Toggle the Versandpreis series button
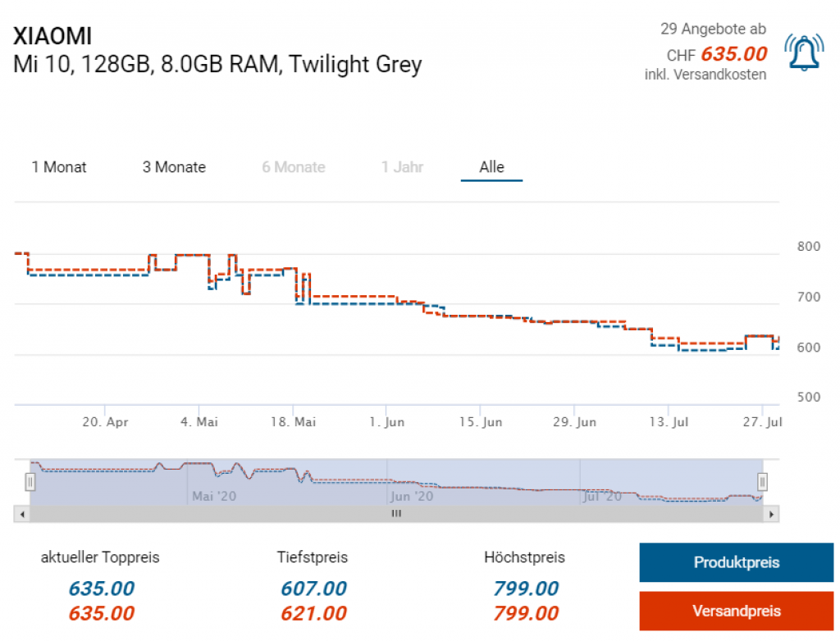This screenshot has height=641, width=840. coord(736,611)
